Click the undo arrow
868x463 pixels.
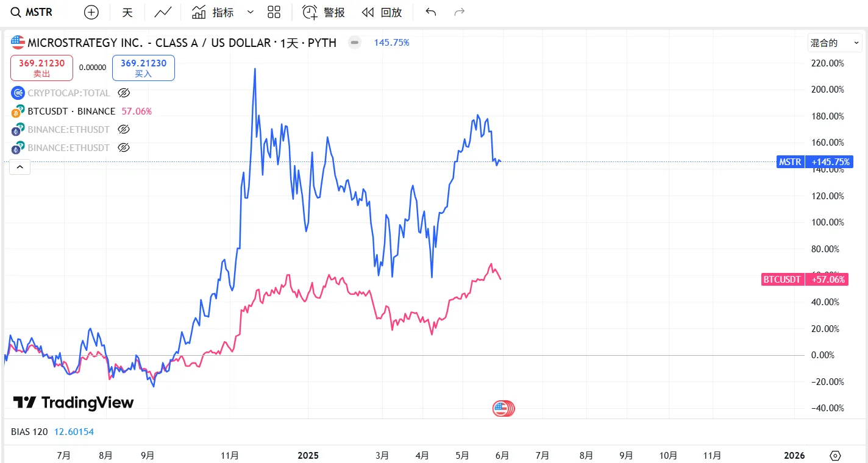tap(431, 12)
